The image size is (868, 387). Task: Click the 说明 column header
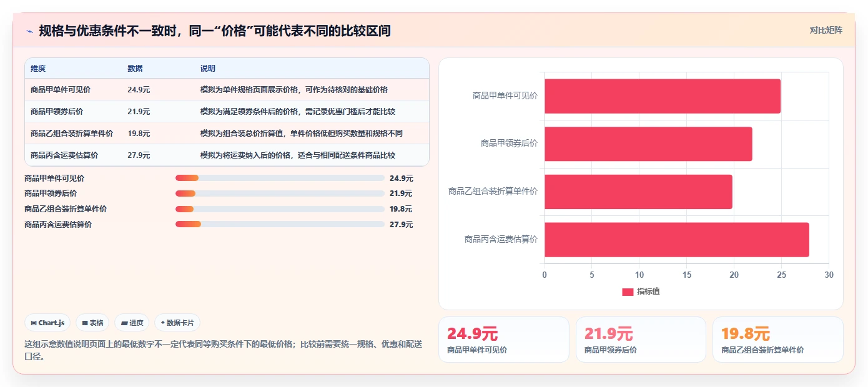point(207,69)
